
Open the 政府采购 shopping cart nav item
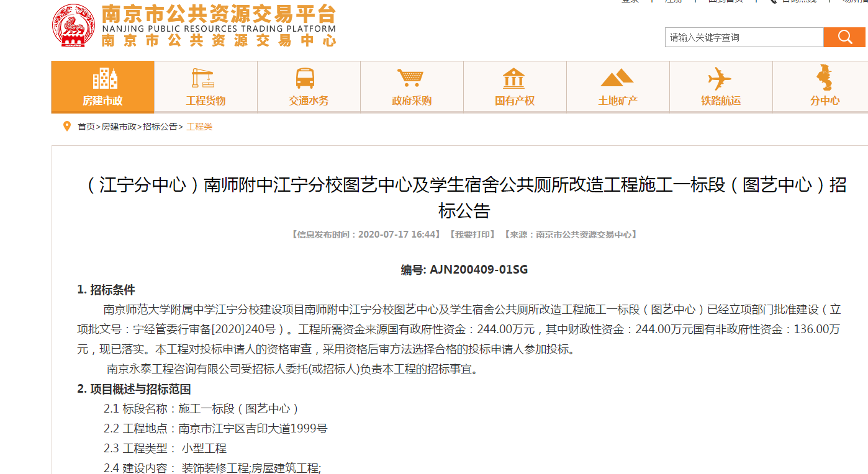412,86
